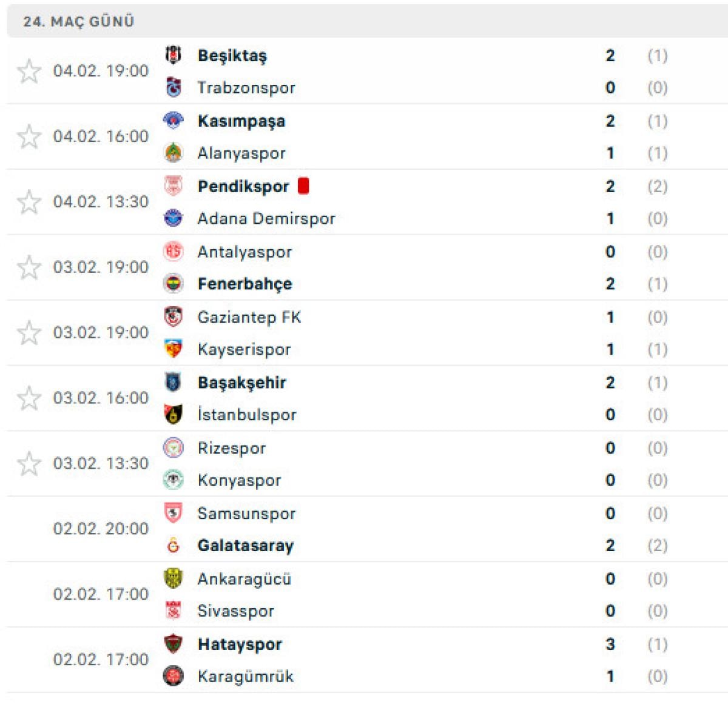
Task: Click the Başakşehir team badge
Action: tap(174, 383)
